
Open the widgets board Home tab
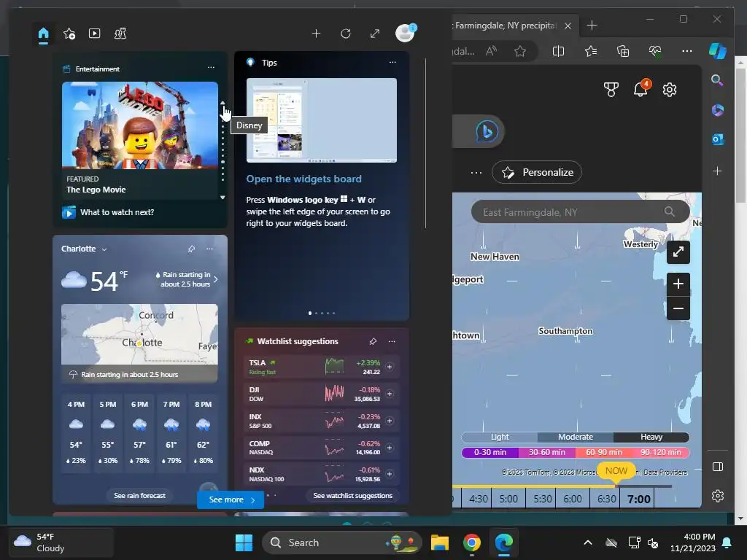pyautogui.click(x=43, y=34)
